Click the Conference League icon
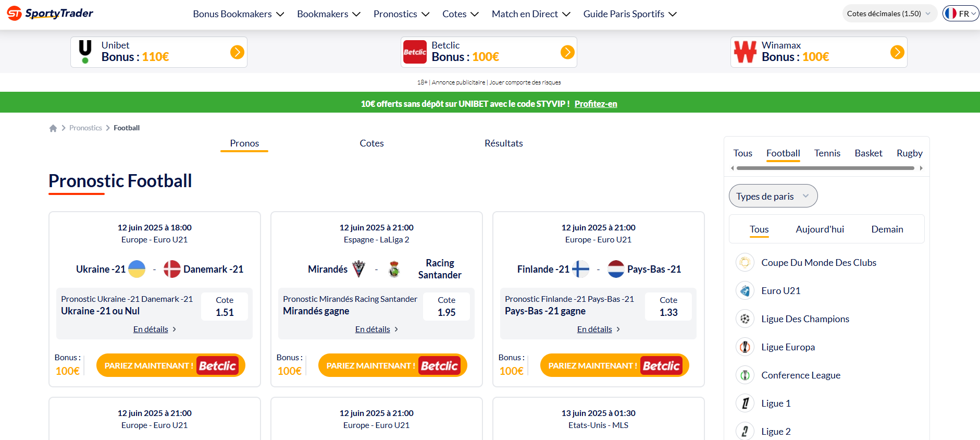The height and width of the screenshot is (440, 980). pos(745,375)
